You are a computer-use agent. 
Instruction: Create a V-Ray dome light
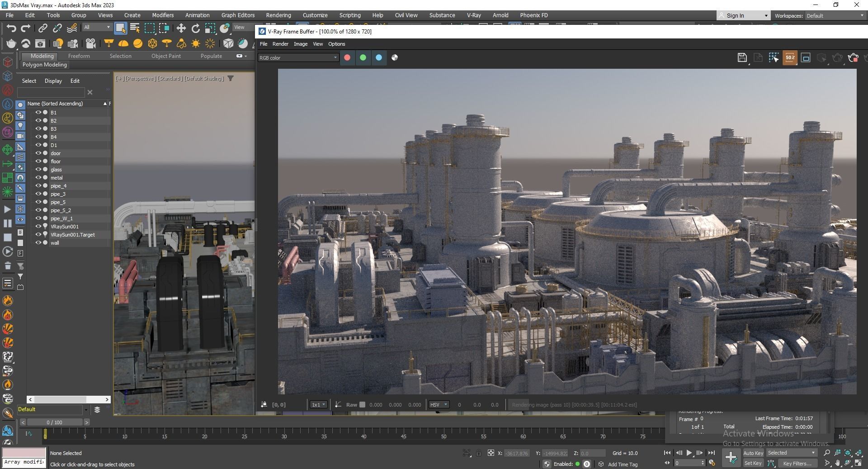tap(123, 43)
